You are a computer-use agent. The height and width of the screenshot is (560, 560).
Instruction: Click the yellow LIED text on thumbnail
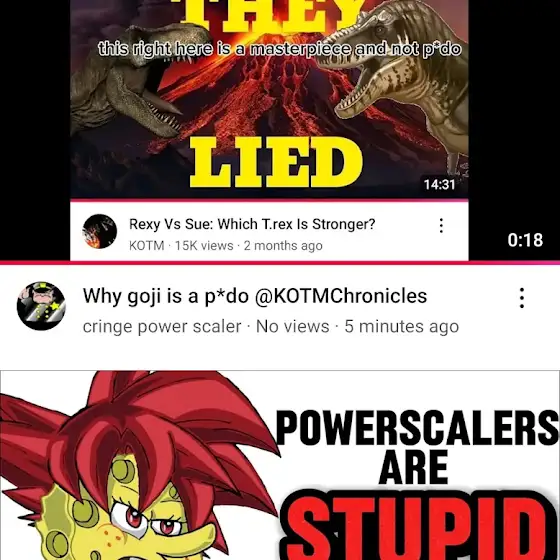point(276,162)
